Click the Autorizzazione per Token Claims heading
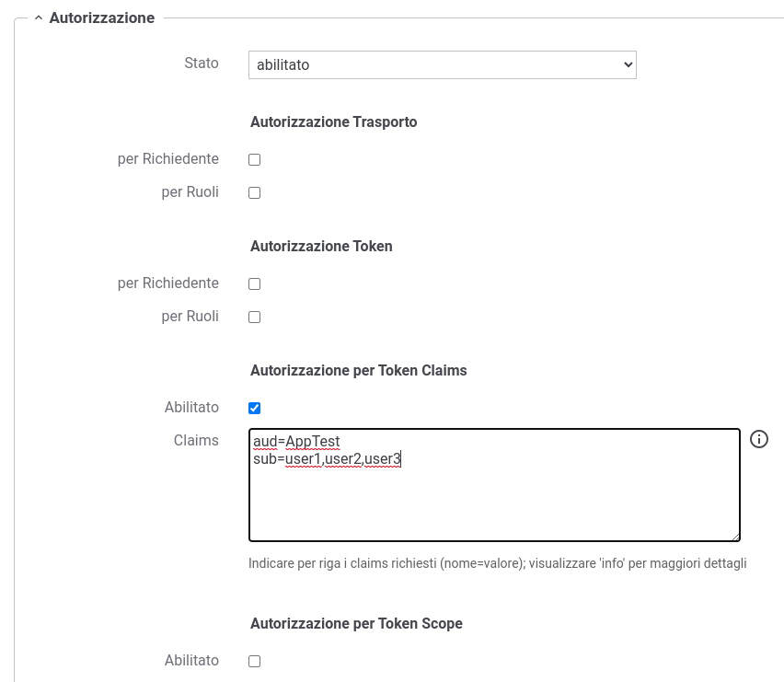The width and height of the screenshot is (784, 682). click(359, 371)
